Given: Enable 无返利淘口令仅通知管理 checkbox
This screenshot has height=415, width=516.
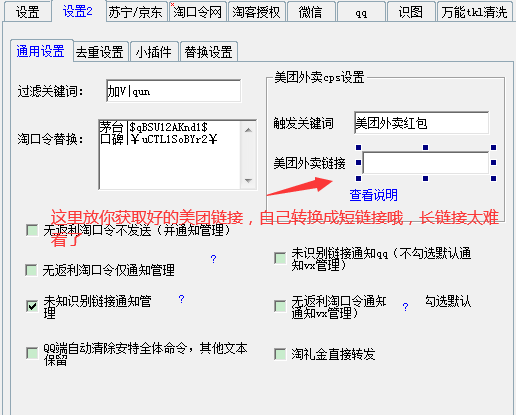Looking at the screenshot, I should click(31, 270).
